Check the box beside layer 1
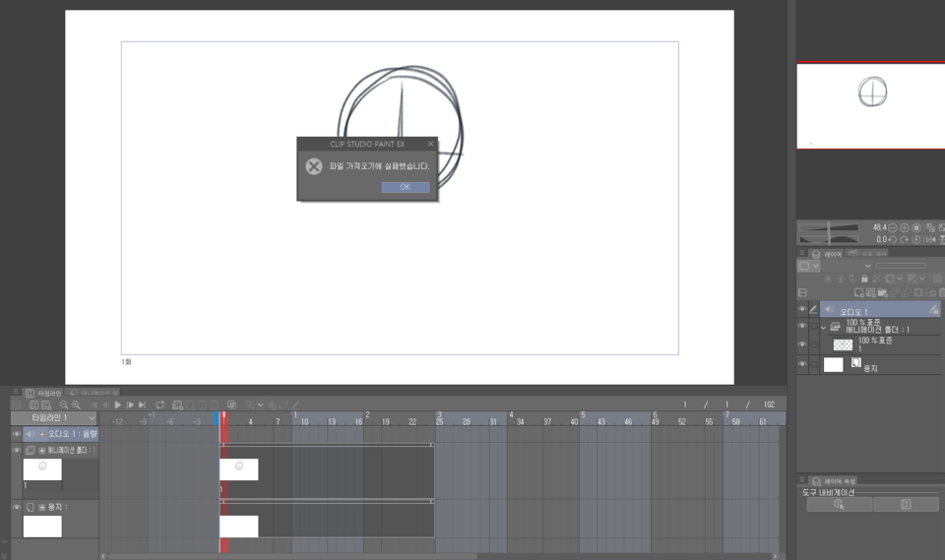This screenshot has width=945, height=560. tap(814, 344)
